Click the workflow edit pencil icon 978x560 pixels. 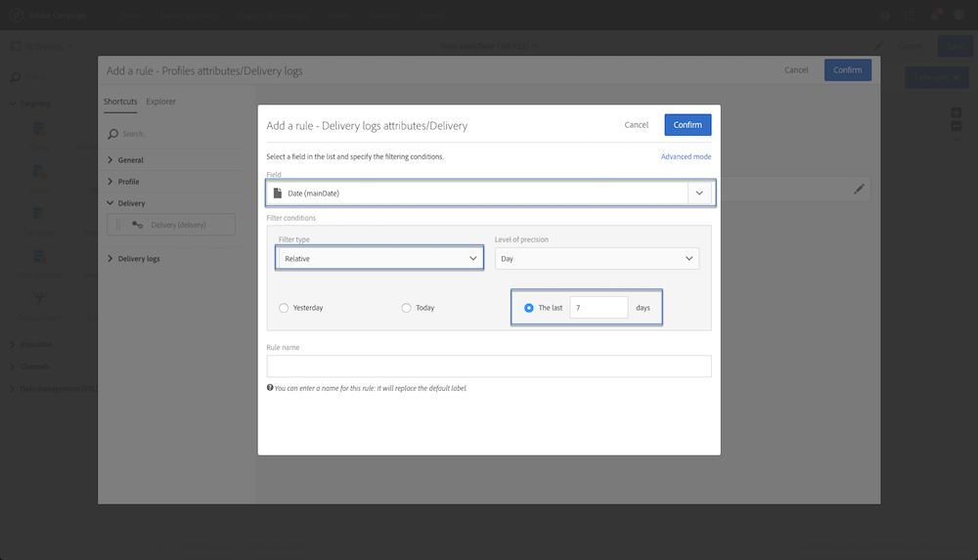click(879, 46)
